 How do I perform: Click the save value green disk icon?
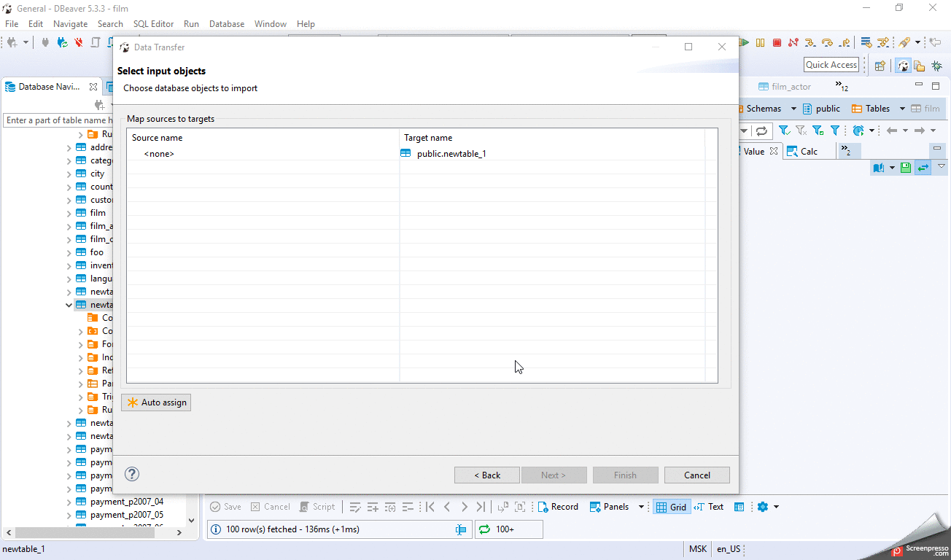coord(905,167)
